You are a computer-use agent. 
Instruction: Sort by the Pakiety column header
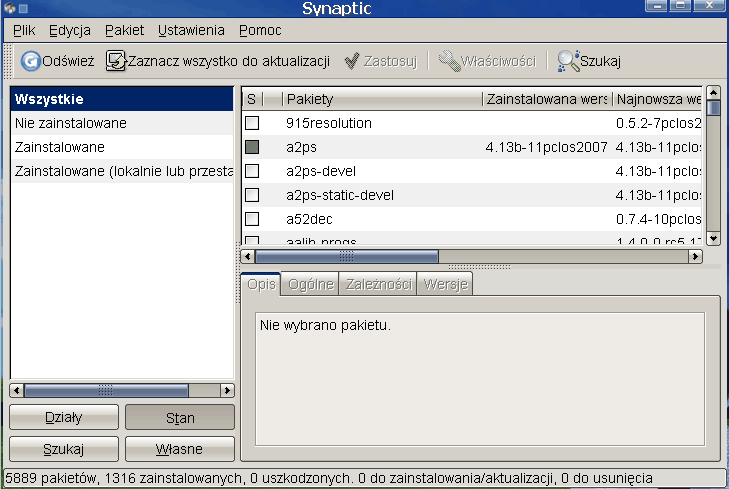click(x=382, y=99)
